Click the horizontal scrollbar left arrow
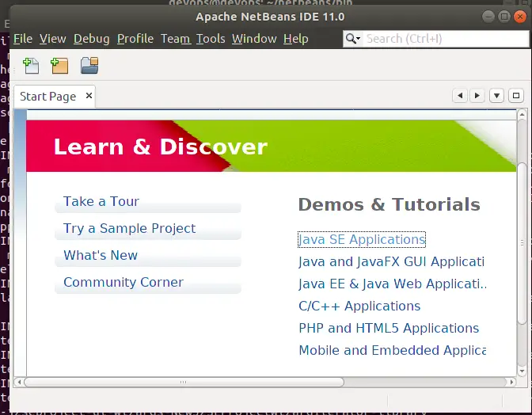The image size is (532, 415). pos(19,382)
